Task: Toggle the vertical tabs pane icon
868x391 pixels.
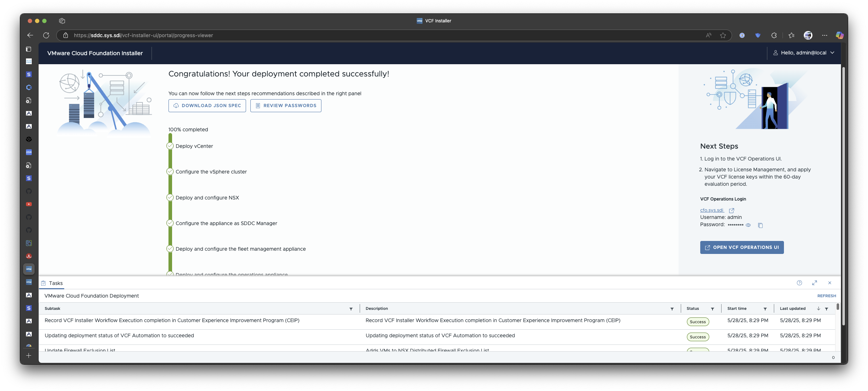Action: coord(29,49)
